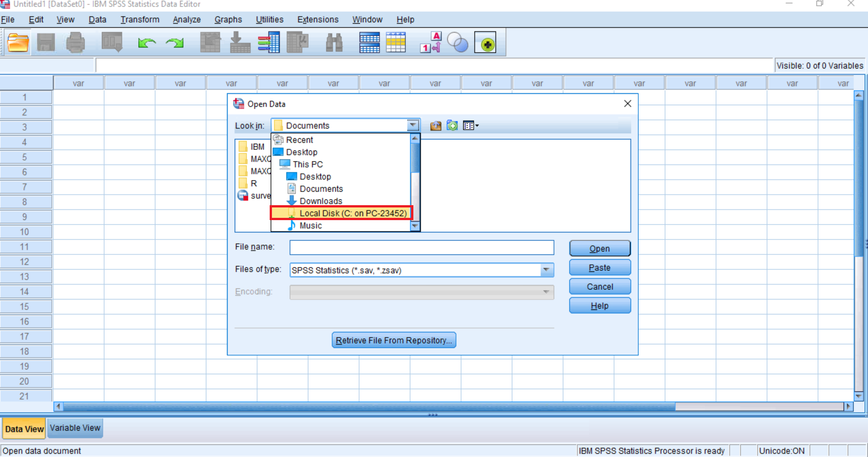868x457 pixels.
Task: Open the Graphs menu
Action: [228, 19]
